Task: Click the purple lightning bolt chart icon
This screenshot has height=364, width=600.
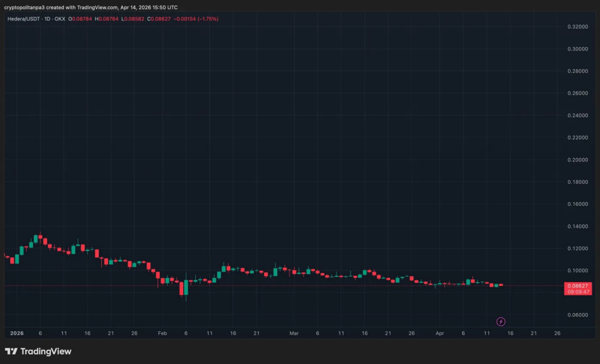Action: [x=500, y=321]
